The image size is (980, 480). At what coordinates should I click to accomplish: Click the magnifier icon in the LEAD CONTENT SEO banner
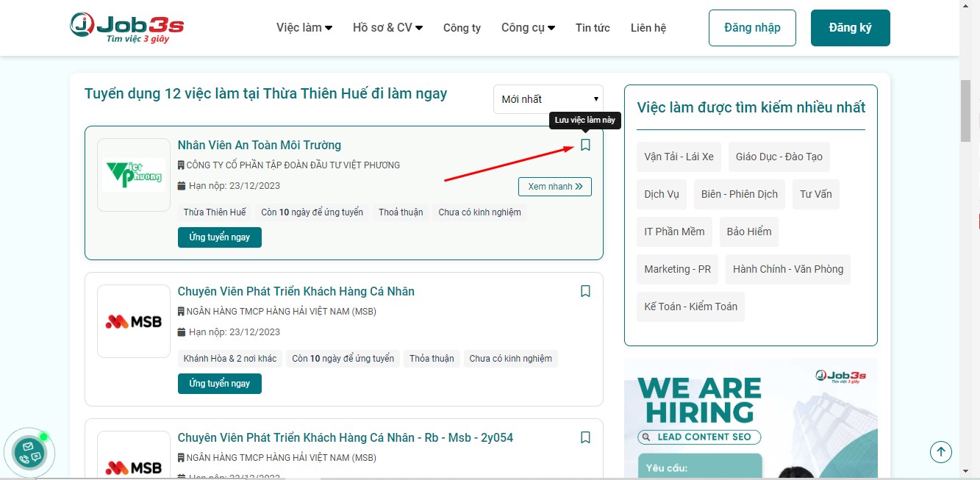(647, 437)
